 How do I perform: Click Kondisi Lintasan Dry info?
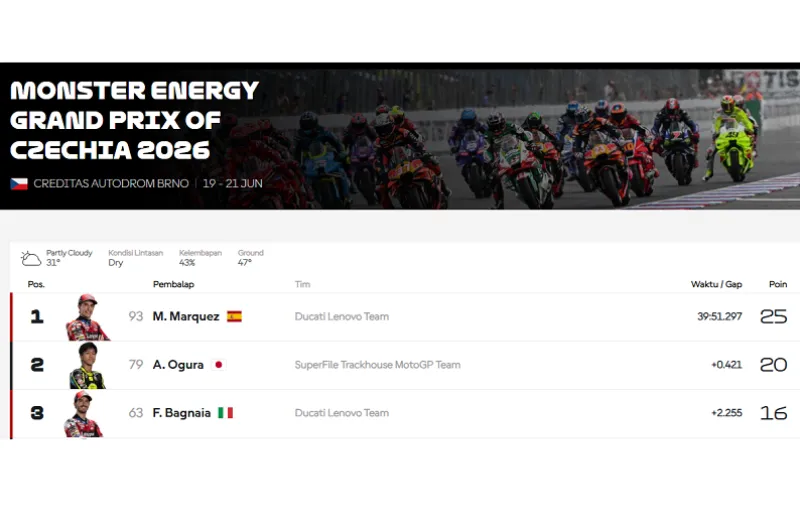tap(135, 258)
